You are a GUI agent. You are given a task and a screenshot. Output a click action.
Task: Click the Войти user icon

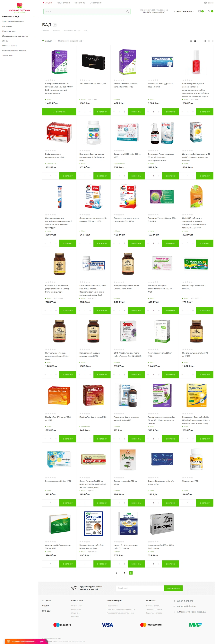[x=205, y=3]
